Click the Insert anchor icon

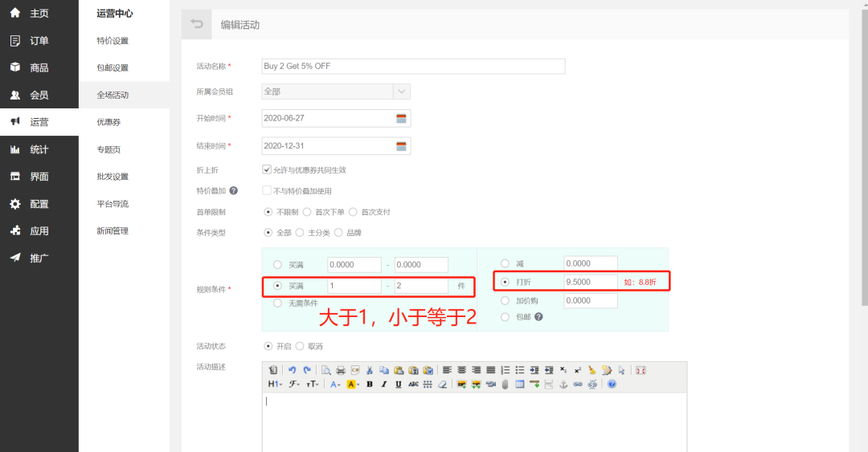(563, 384)
